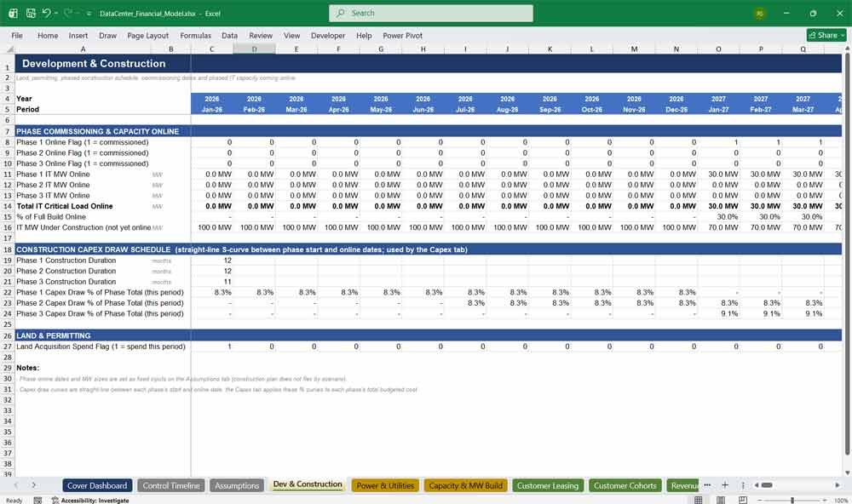Click the horizontal scrollbar thumb
852x504 pixels.
(x=767, y=485)
